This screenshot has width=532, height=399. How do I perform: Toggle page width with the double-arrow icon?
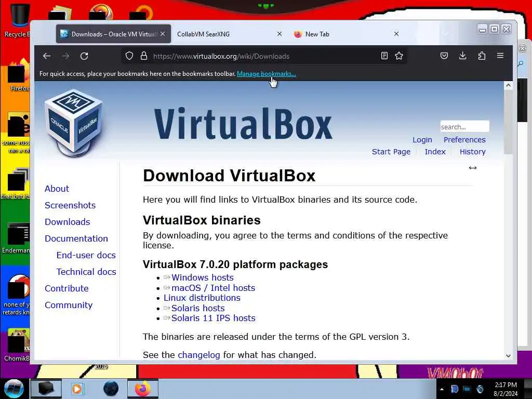(x=473, y=168)
